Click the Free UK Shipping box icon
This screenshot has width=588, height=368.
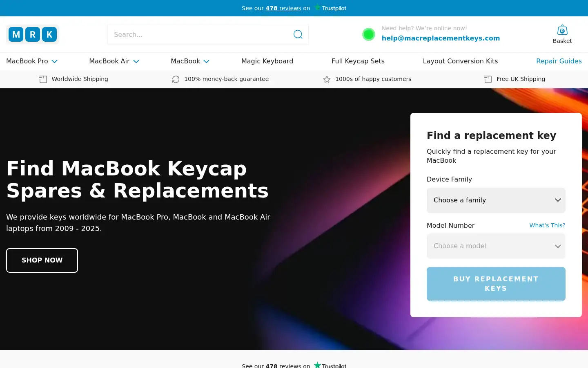coord(488,79)
